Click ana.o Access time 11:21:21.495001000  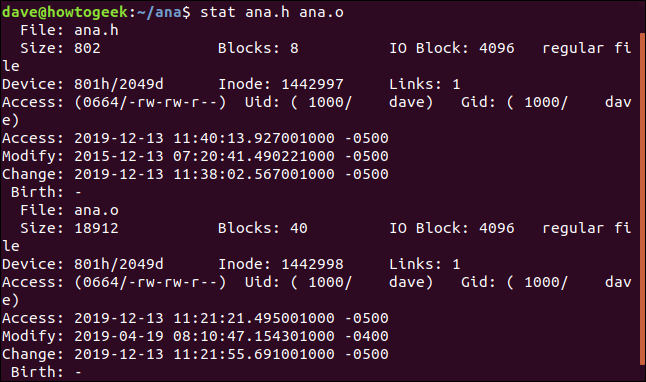point(254,318)
